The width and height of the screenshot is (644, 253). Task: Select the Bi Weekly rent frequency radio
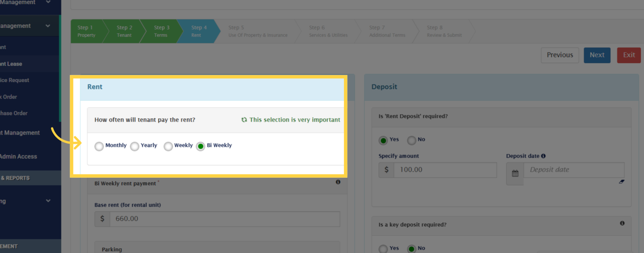pos(201,146)
